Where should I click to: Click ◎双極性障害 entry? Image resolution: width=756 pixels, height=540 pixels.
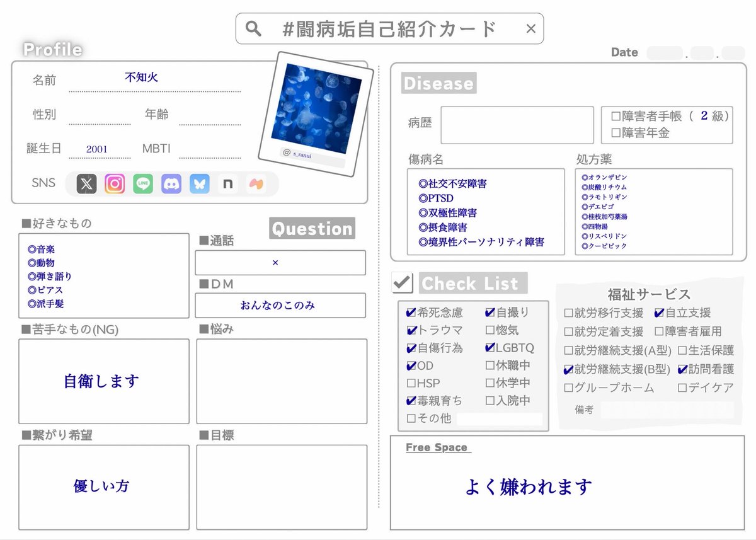click(448, 213)
